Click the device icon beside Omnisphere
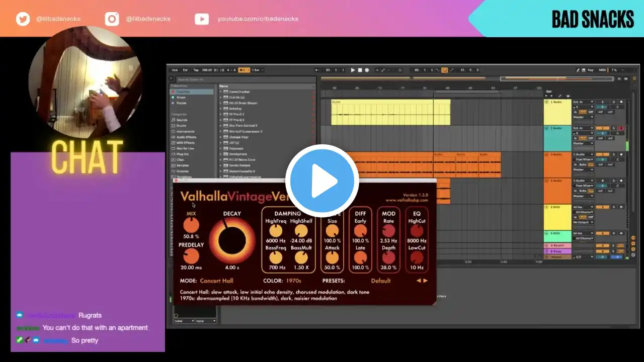The width and height of the screenshot is (644, 362). pos(226,154)
